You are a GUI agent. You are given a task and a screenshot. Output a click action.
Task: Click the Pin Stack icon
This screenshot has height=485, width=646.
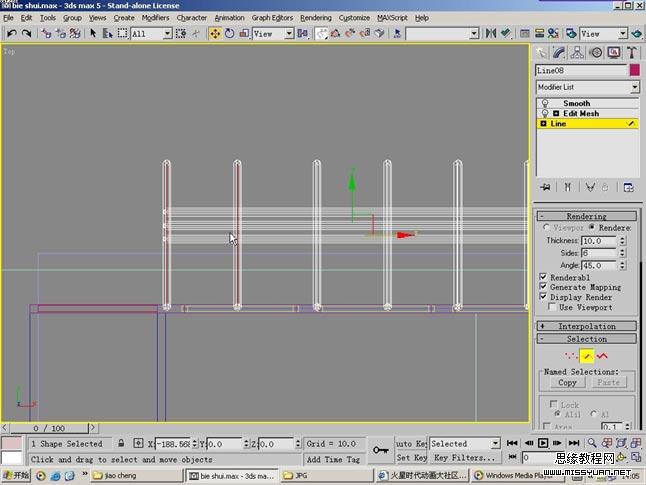click(x=545, y=187)
